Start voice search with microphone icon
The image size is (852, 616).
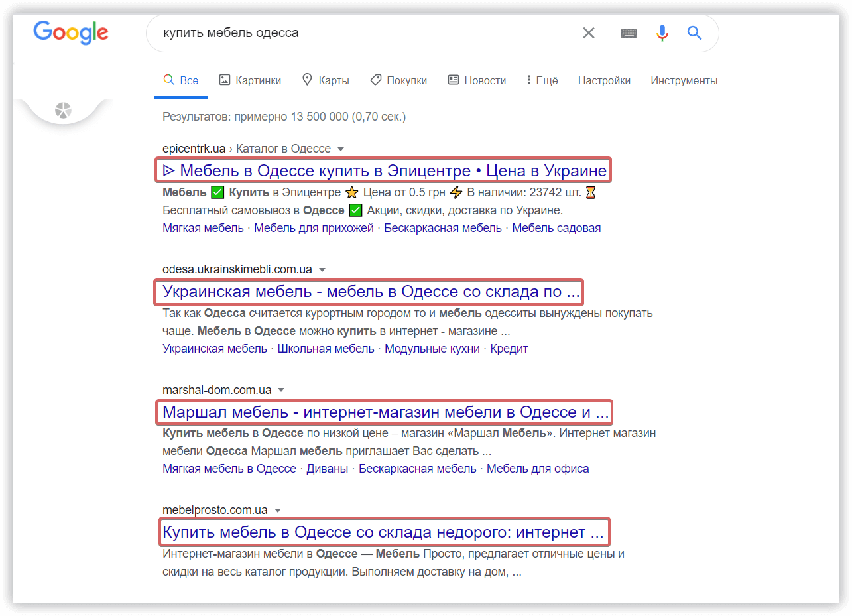pos(662,33)
